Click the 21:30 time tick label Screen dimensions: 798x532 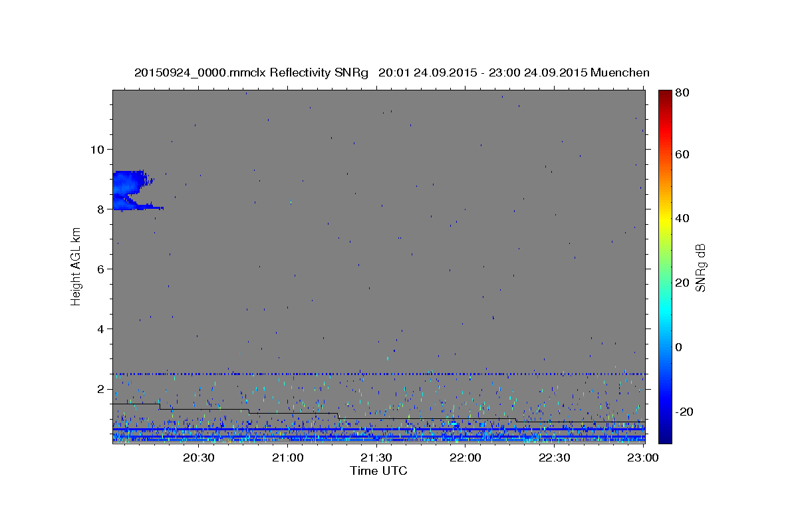point(376,458)
